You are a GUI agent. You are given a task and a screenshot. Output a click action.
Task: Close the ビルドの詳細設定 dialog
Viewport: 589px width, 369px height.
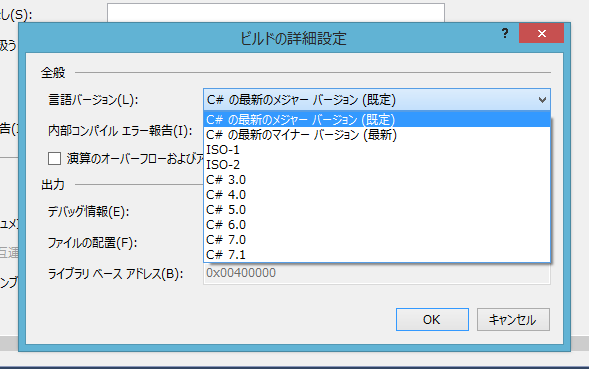(541, 33)
